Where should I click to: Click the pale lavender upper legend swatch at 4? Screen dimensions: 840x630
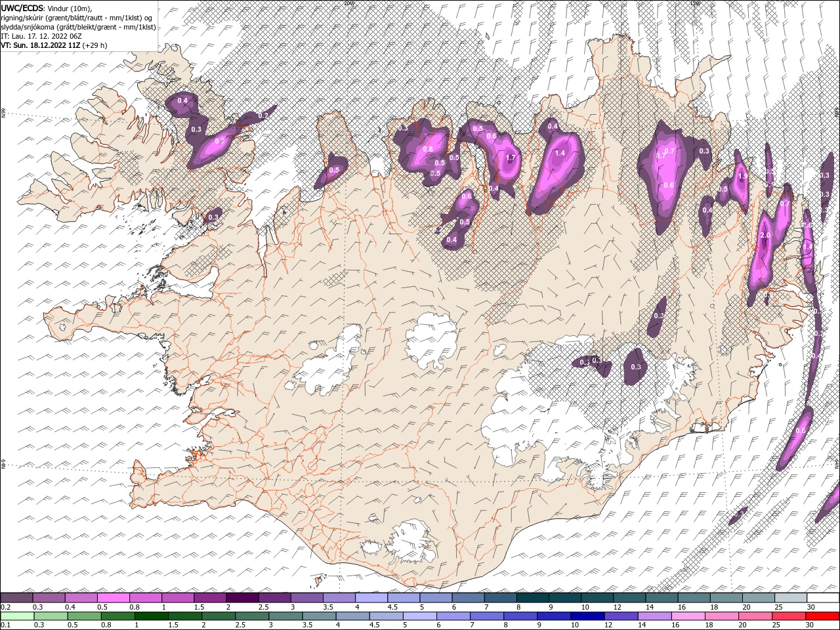(371, 598)
